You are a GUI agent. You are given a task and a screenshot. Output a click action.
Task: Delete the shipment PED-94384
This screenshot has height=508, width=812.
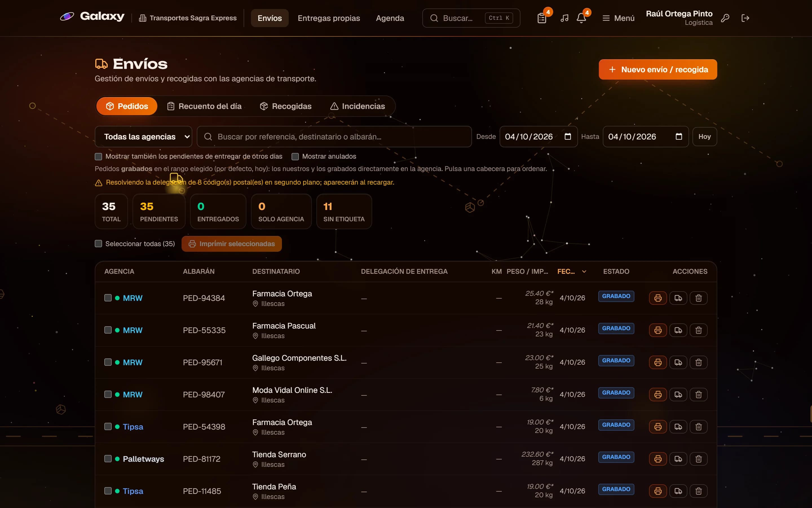[699, 298]
